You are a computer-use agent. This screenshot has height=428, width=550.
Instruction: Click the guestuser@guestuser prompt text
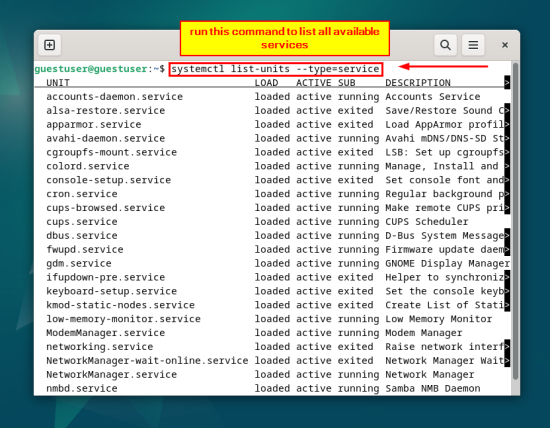(x=91, y=69)
